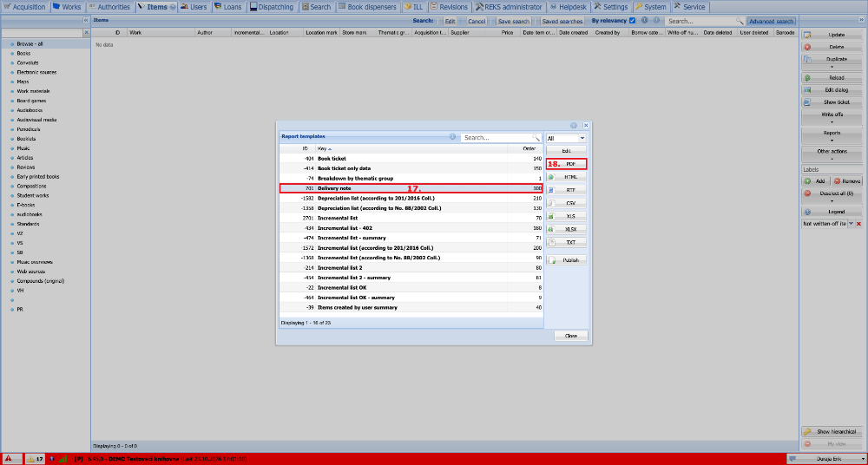
Task: Sort templates by Key column header
Action: pyautogui.click(x=411, y=148)
